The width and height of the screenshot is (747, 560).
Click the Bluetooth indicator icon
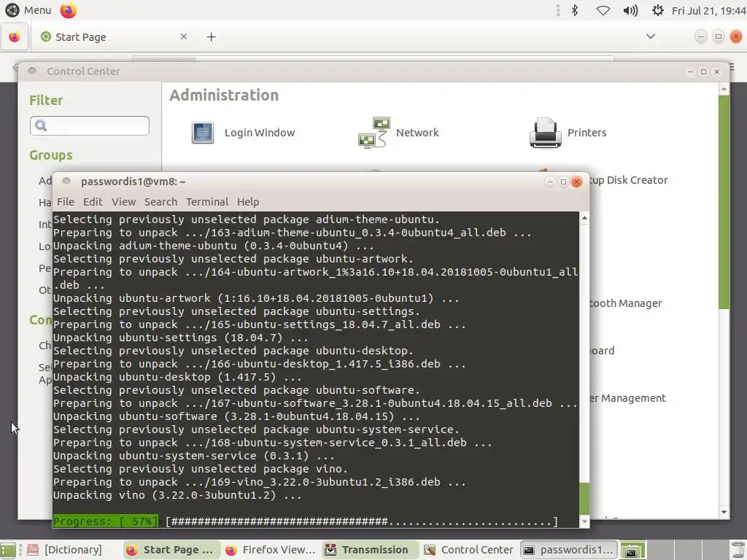[575, 10]
